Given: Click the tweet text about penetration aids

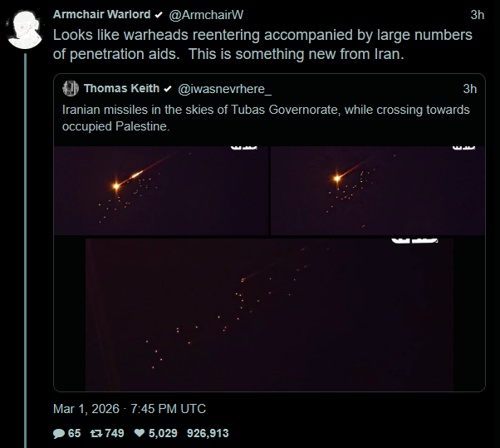Looking at the screenshot, I should (x=262, y=44).
